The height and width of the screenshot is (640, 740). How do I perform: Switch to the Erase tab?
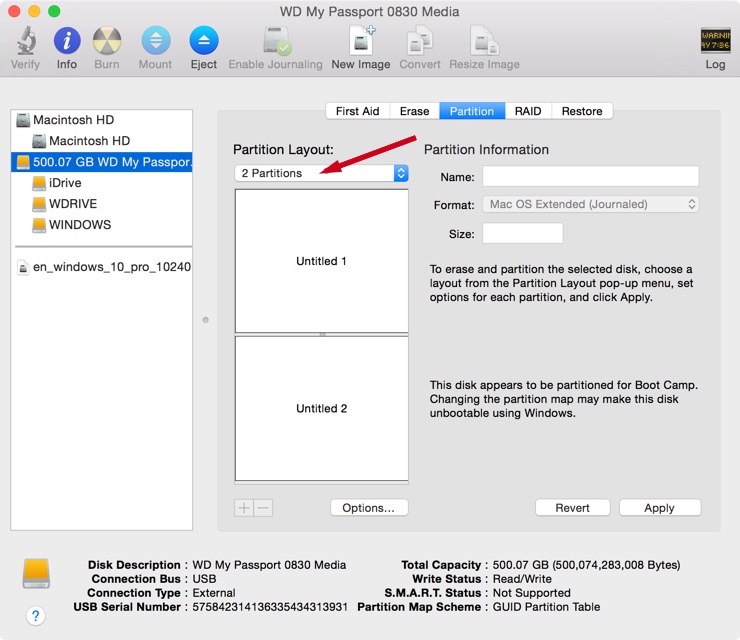coord(414,111)
